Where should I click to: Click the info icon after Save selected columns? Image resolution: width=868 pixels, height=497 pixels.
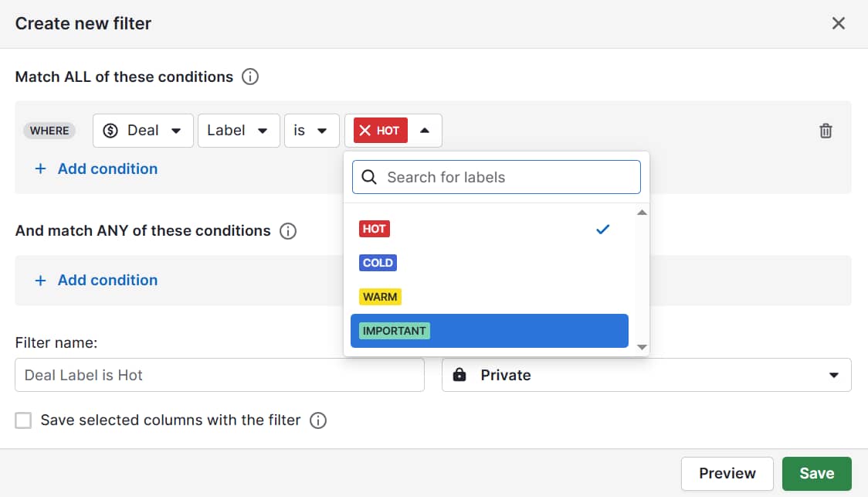tap(317, 420)
